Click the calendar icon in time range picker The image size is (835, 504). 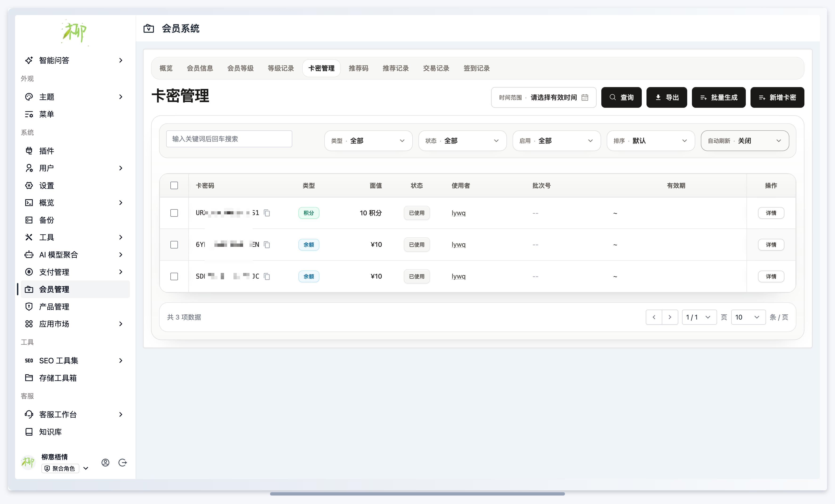[x=585, y=98]
